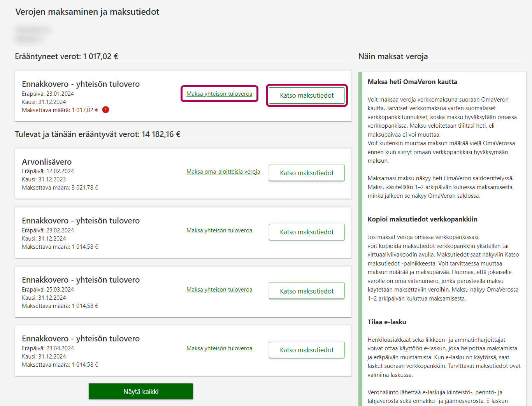The width and height of the screenshot is (532, 406).
Task: Open Katso maksutiedot for Arvonlisävero
Action: pyautogui.click(x=307, y=173)
